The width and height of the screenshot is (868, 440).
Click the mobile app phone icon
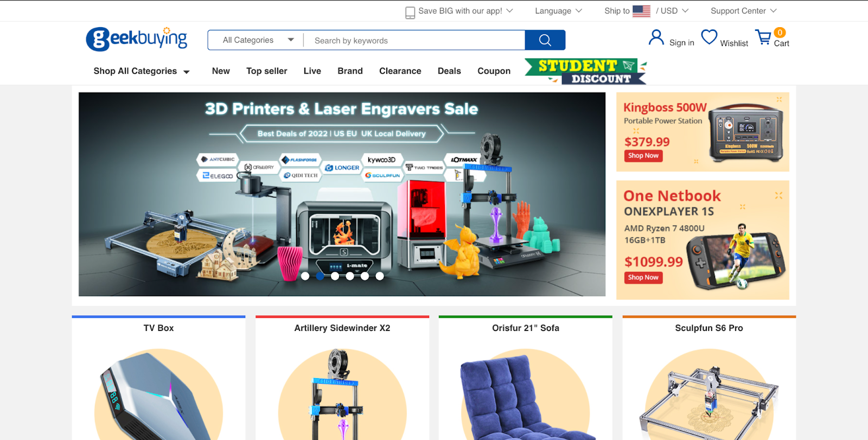(410, 12)
